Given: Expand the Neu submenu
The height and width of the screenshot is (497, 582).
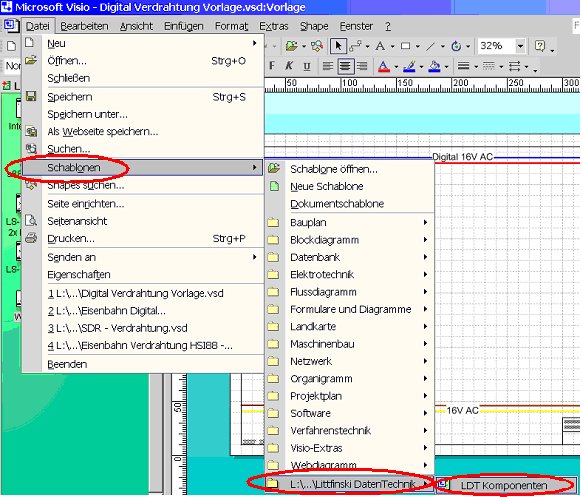Looking at the screenshot, I should [143, 43].
